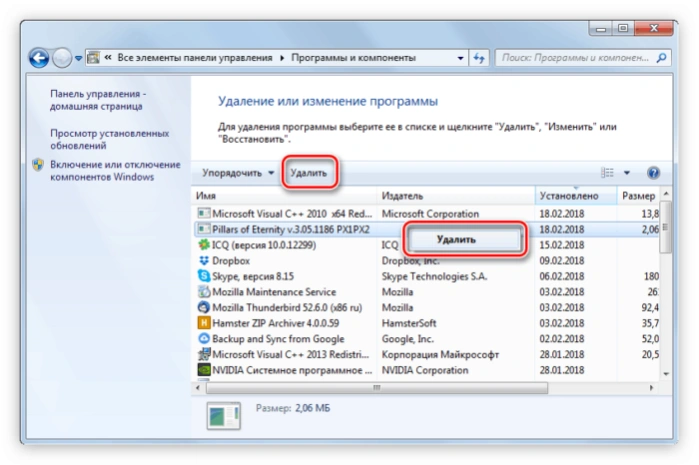Click the Back navigation arrow
This screenshot has width=699, height=465.
tap(39, 58)
